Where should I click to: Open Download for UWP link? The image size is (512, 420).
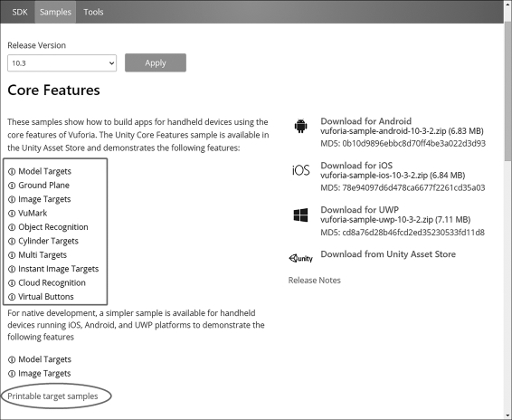[359, 210]
